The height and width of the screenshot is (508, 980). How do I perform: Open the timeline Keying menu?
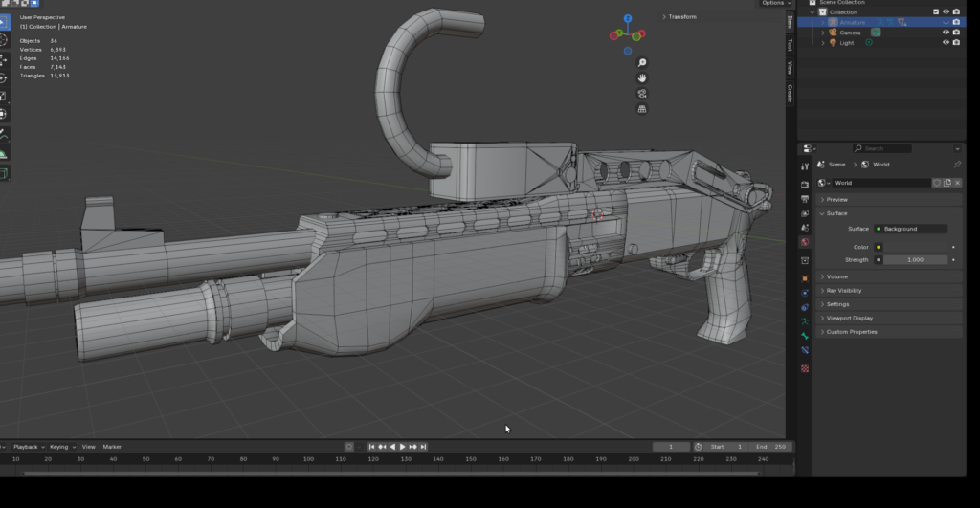[62, 447]
